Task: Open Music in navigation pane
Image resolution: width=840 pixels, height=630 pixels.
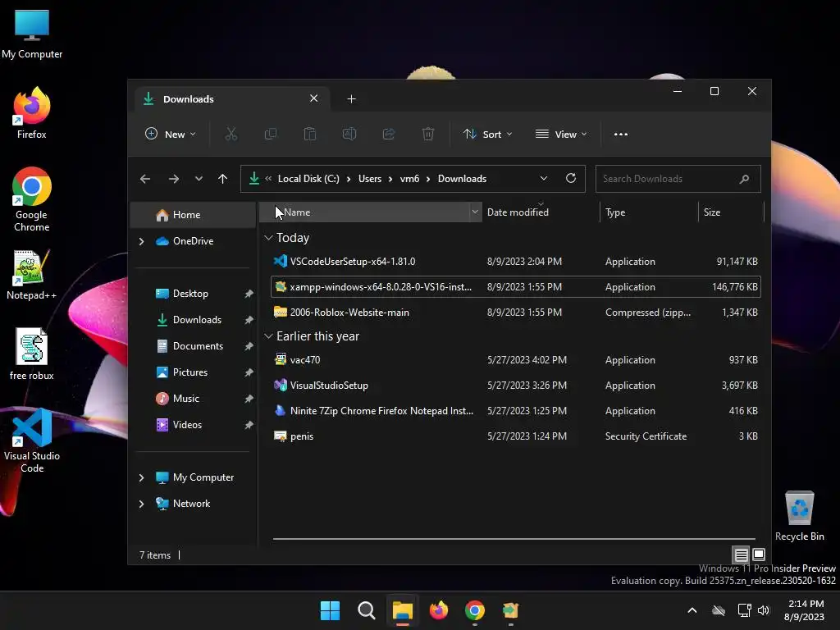Action: point(193,399)
